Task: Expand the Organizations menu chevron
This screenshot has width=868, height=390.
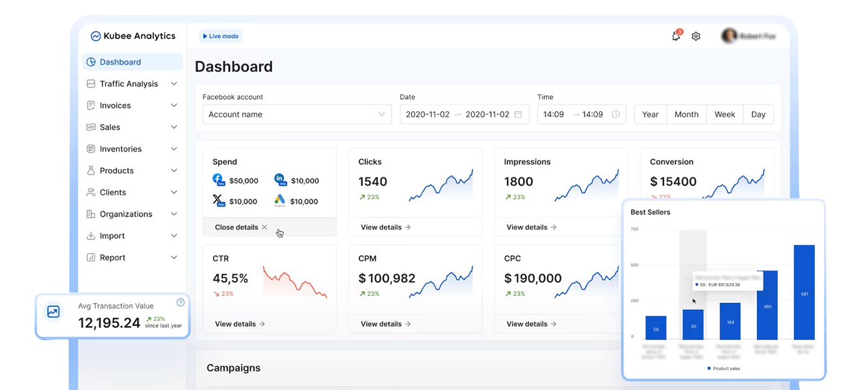Action: click(x=174, y=215)
